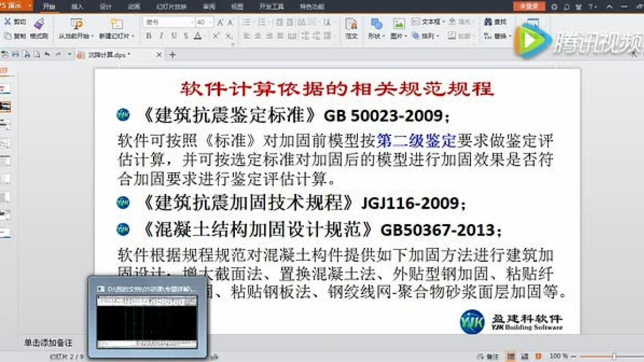Image resolution: width=644 pixels, height=362 pixels.
Task: Toggle Bold formatting
Action: click(149, 36)
